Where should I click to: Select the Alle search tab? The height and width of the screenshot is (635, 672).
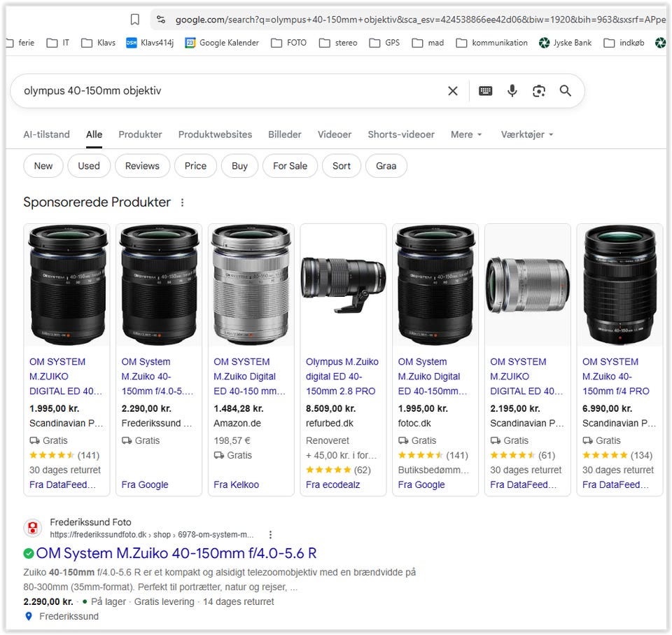pos(94,134)
